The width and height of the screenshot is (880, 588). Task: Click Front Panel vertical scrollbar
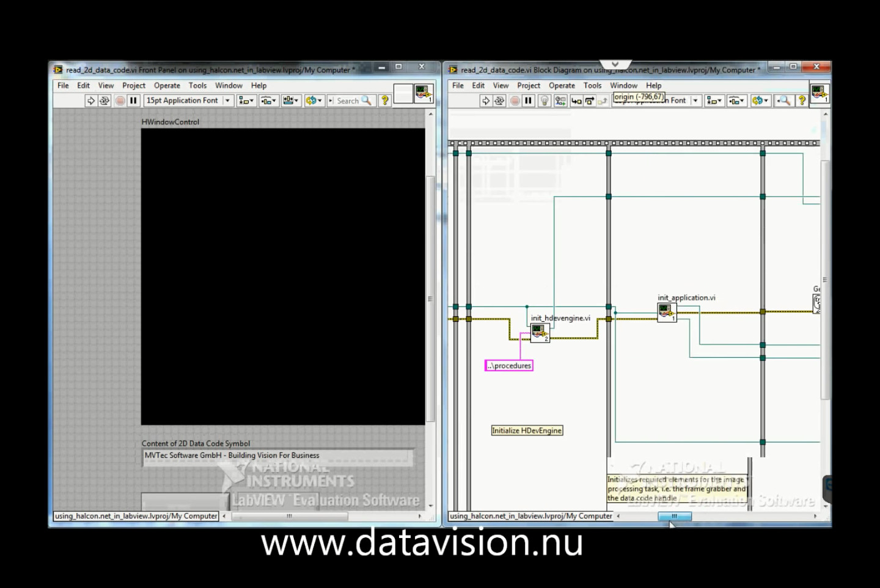[x=430, y=299]
